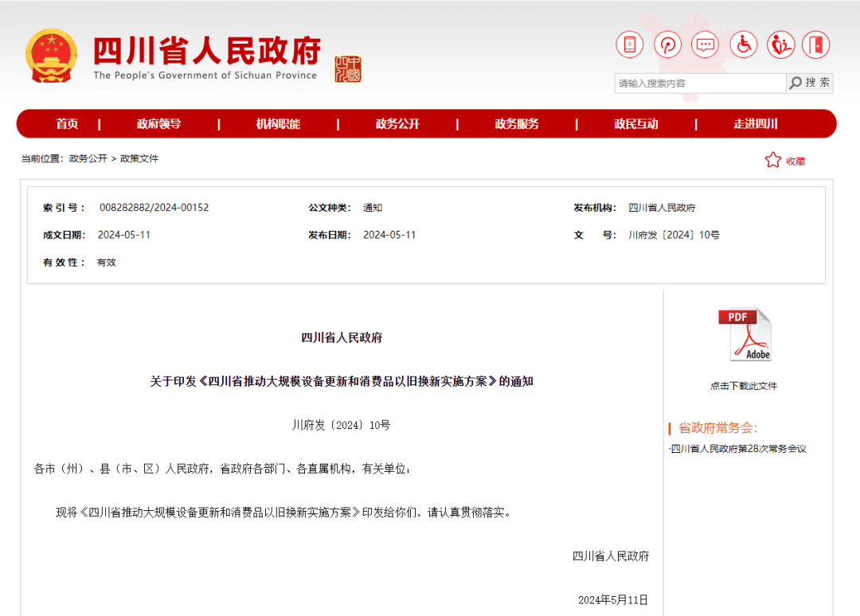Click the red letter-P circle icon
Image resolution: width=860 pixels, height=616 pixels.
pos(667,45)
